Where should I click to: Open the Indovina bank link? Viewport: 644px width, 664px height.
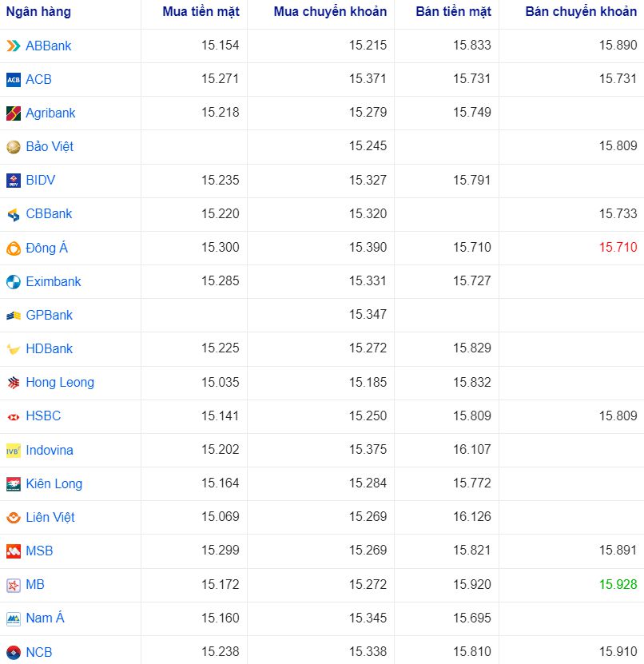[50, 450]
